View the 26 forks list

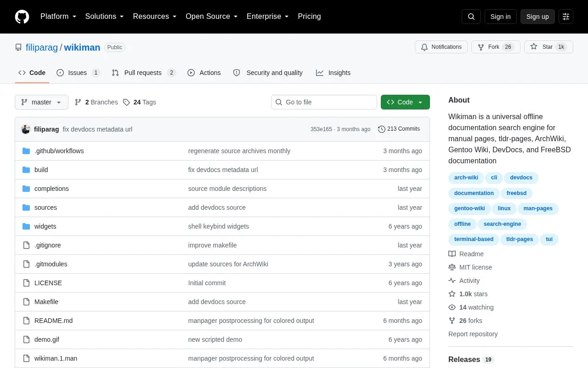(465, 321)
